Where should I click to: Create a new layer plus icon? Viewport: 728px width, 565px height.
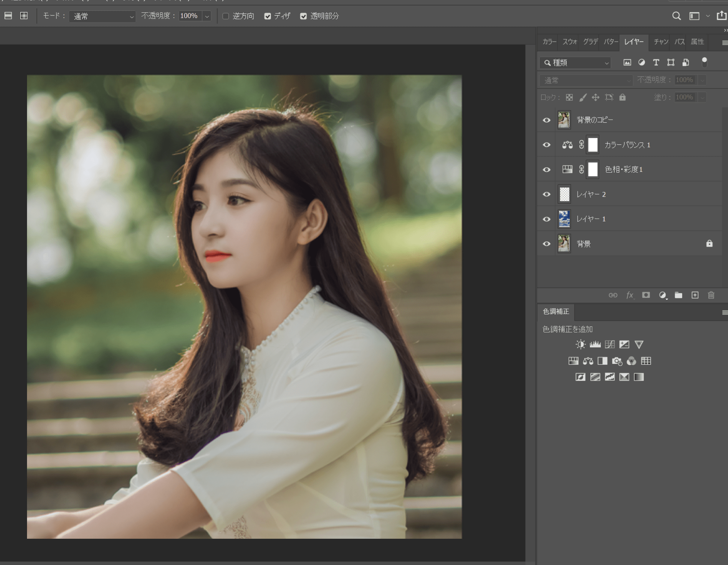click(x=695, y=295)
